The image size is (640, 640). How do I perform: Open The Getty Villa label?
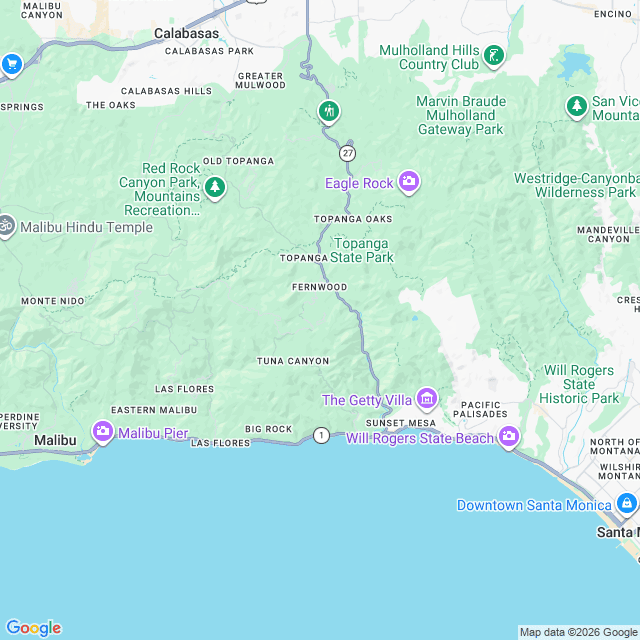click(x=367, y=400)
